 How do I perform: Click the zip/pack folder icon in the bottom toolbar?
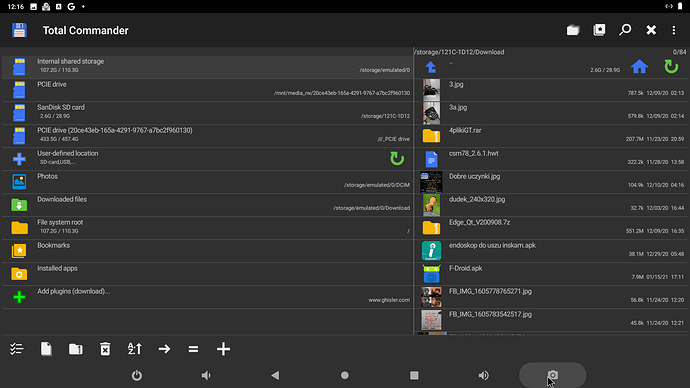(76, 349)
